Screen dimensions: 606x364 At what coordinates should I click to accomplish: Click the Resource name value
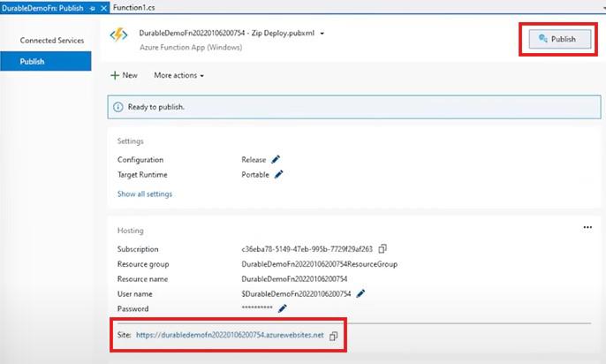294,279
